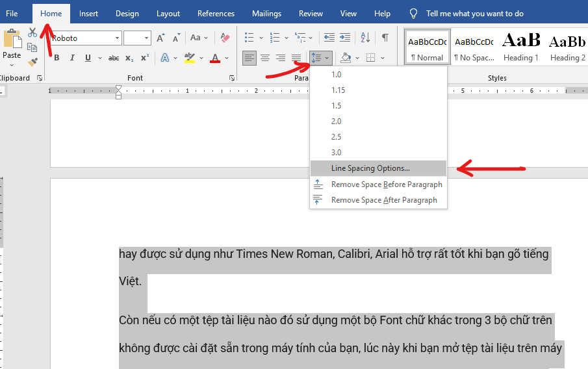Expand bullet library dropdown arrow
This screenshot has height=369, width=588.
pyautogui.click(x=261, y=38)
